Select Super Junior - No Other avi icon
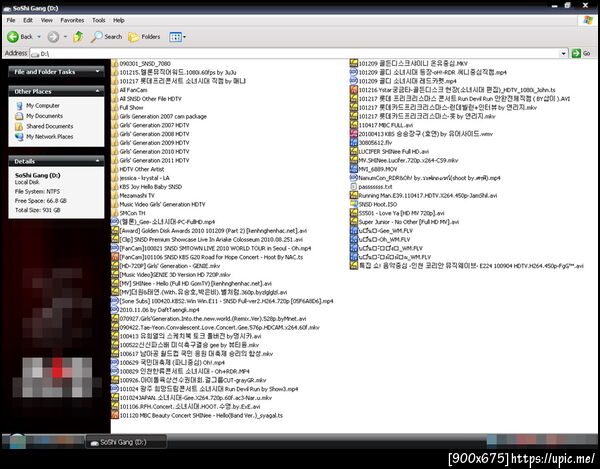Image resolution: width=600 pixels, height=469 pixels. [354, 222]
